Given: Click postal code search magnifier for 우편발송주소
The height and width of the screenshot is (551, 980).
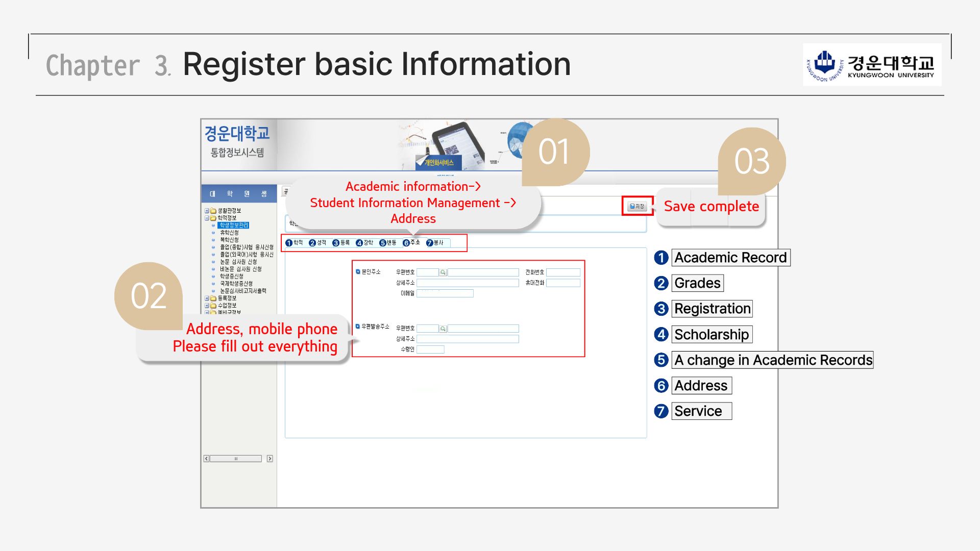Looking at the screenshot, I should tap(443, 329).
